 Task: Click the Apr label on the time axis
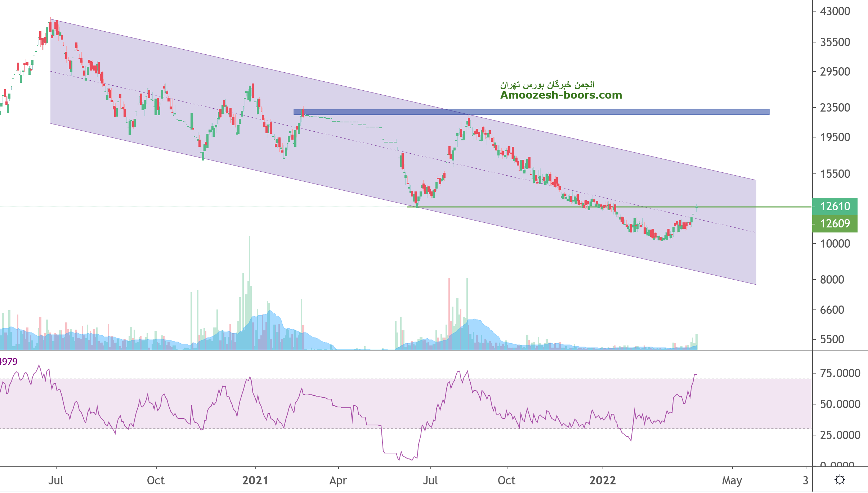pos(338,480)
